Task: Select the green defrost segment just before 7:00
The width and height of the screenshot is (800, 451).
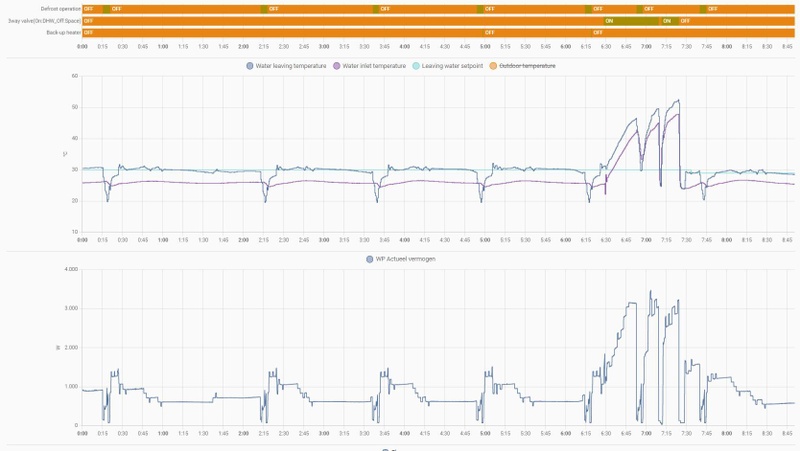Action: [x=639, y=9]
